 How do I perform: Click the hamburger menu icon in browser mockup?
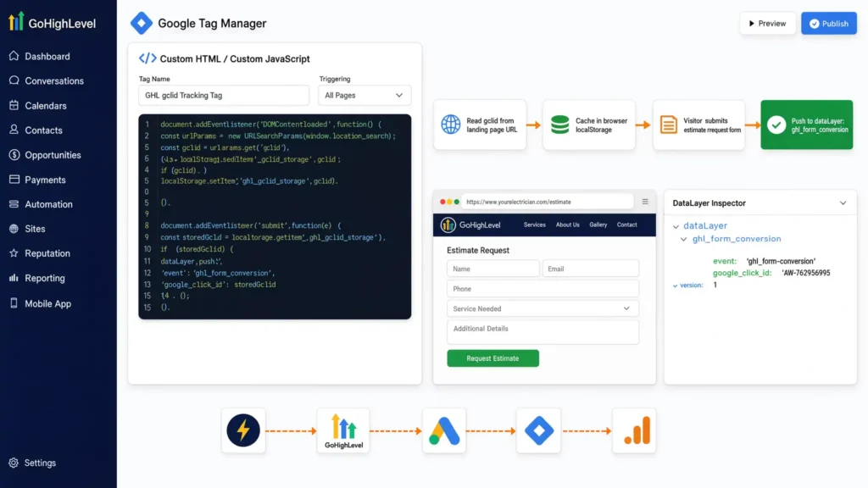pyautogui.click(x=645, y=202)
